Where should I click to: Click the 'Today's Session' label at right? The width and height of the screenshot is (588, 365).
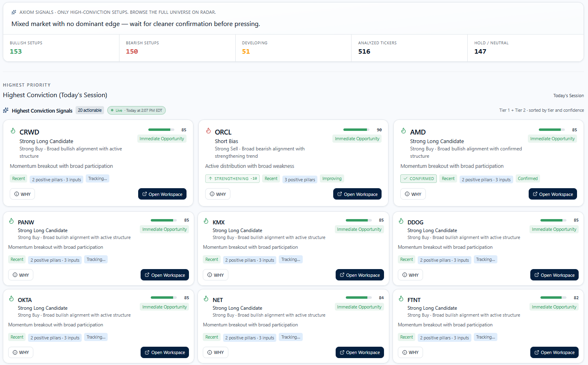pyautogui.click(x=568, y=96)
